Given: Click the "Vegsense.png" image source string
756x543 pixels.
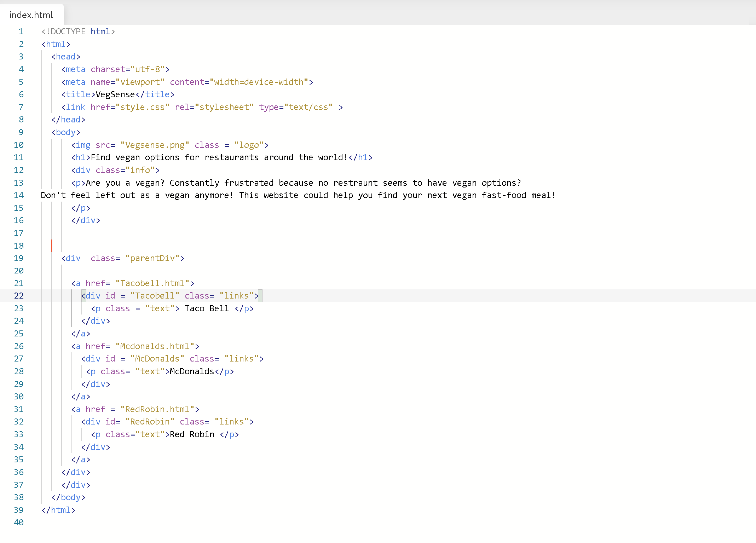Looking at the screenshot, I should coord(155,145).
